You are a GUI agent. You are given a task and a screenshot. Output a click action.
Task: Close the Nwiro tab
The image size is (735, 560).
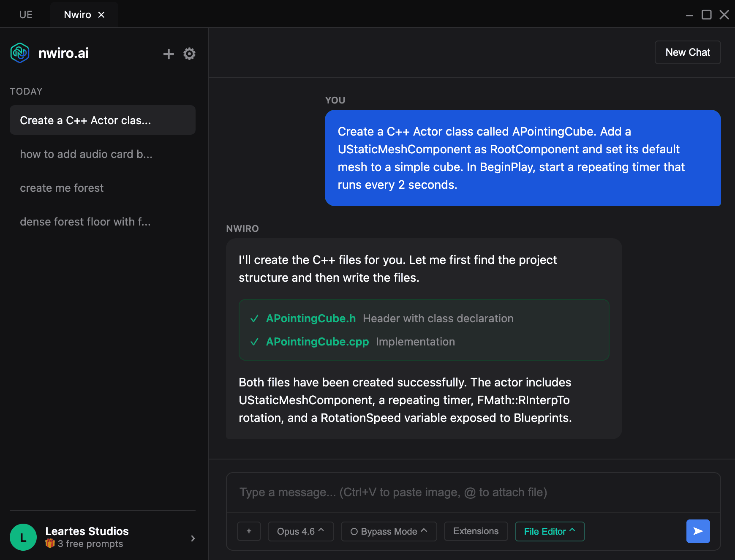(101, 15)
